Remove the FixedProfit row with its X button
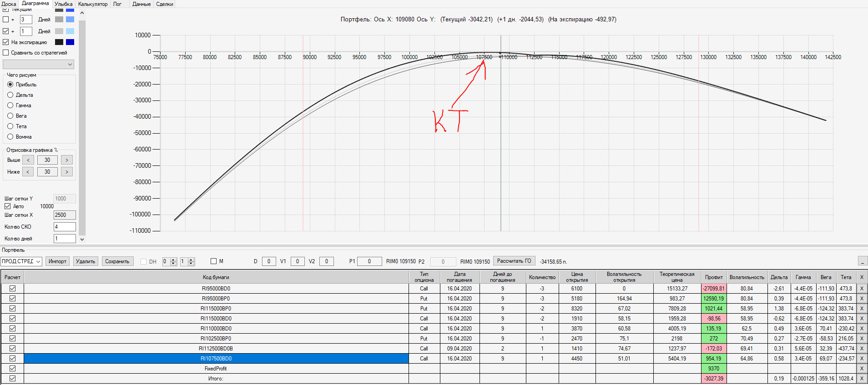Image resolution: width=868 pixels, height=385 pixels. [x=862, y=369]
